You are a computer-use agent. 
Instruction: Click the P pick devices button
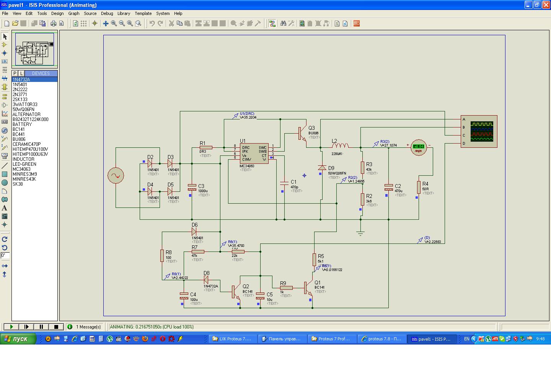tap(15, 73)
